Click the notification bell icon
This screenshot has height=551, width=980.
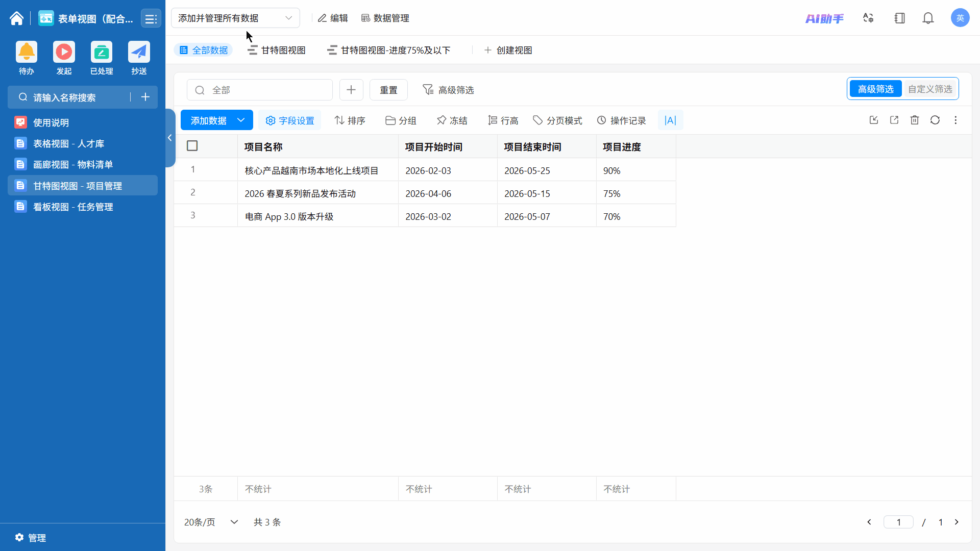(x=928, y=18)
